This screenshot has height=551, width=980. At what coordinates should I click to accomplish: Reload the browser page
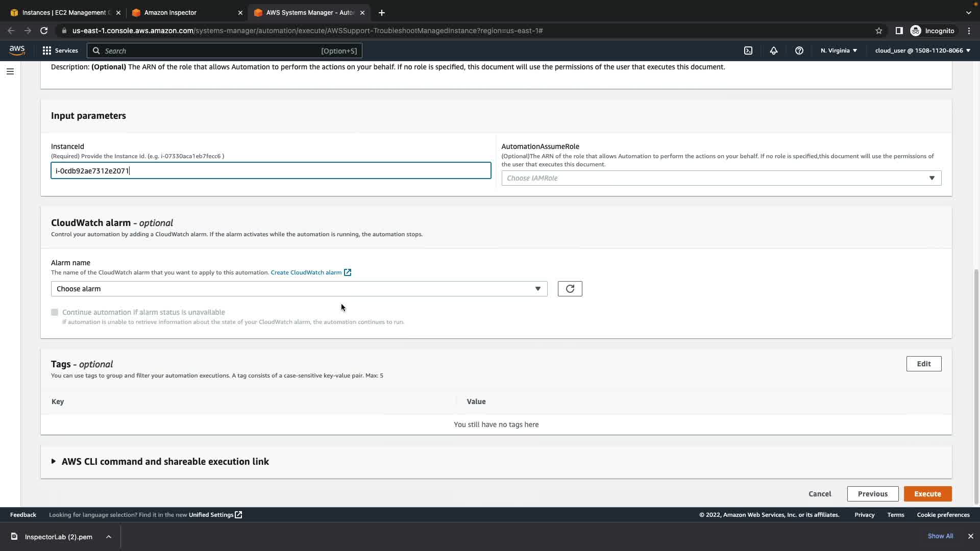[x=44, y=31]
